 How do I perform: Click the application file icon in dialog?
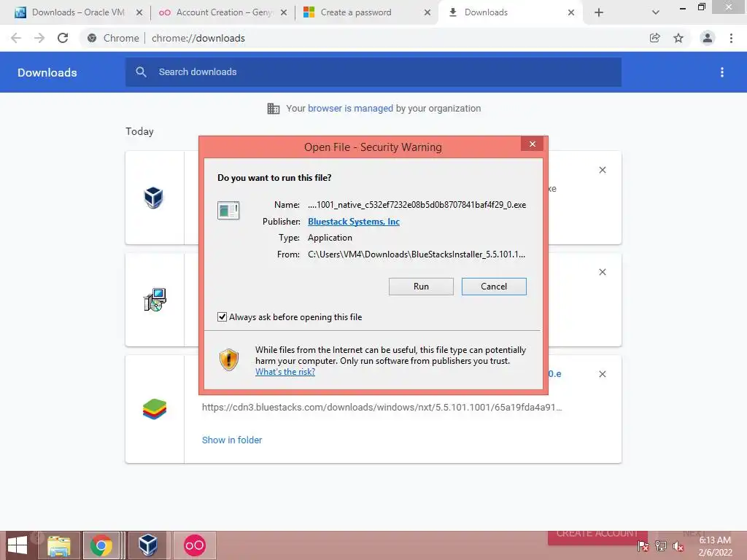coord(228,210)
